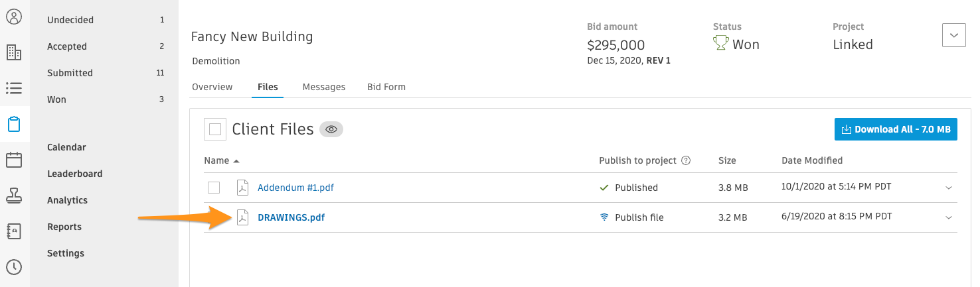Open the user profile icon in sidebar
This screenshot has height=287, width=980.
click(14, 17)
